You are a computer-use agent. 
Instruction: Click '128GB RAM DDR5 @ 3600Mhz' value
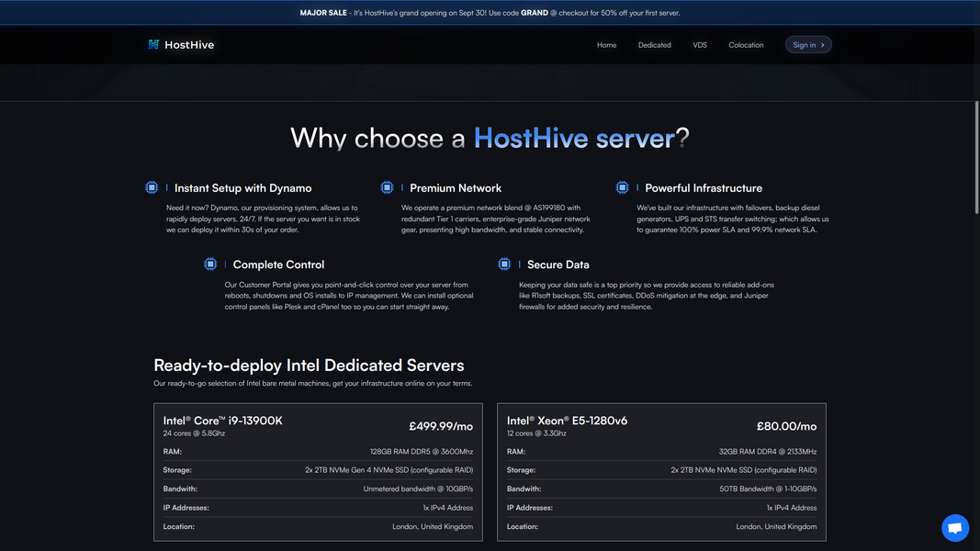click(422, 452)
